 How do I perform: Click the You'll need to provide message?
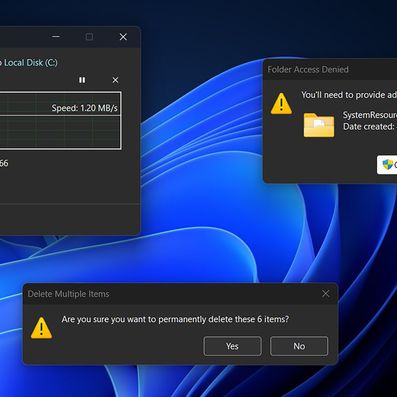[x=349, y=95]
